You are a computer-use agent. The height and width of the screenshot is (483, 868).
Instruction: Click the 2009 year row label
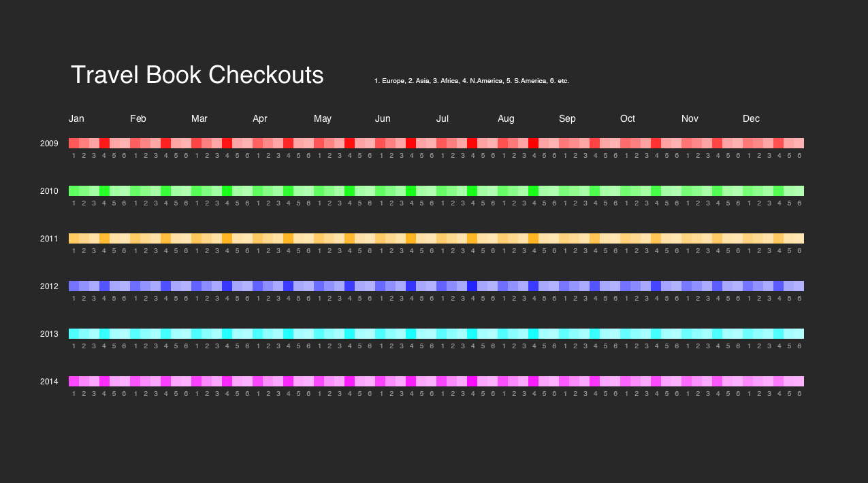click(49, 144)
